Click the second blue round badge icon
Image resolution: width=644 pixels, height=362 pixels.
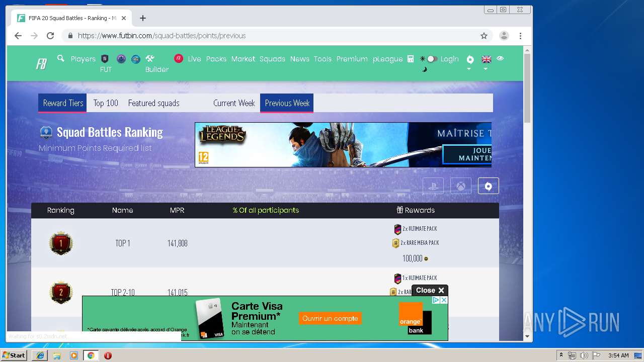coord(136,59)
